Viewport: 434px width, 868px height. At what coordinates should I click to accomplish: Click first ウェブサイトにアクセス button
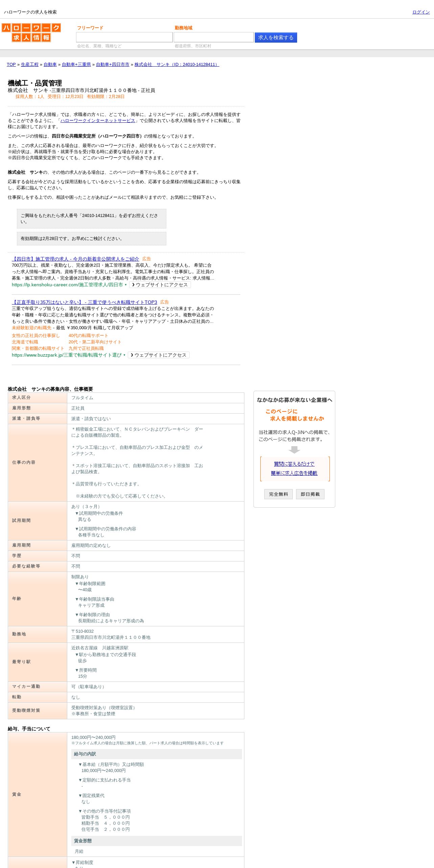(160, 285)
